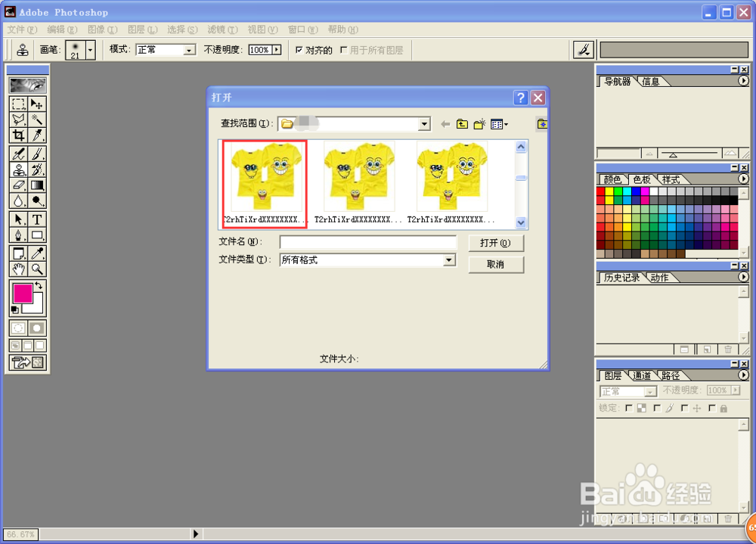Select the Clone Stamp tool in toolbox
The height and width of the screenshot is (544, 756).
pos(19,169)
